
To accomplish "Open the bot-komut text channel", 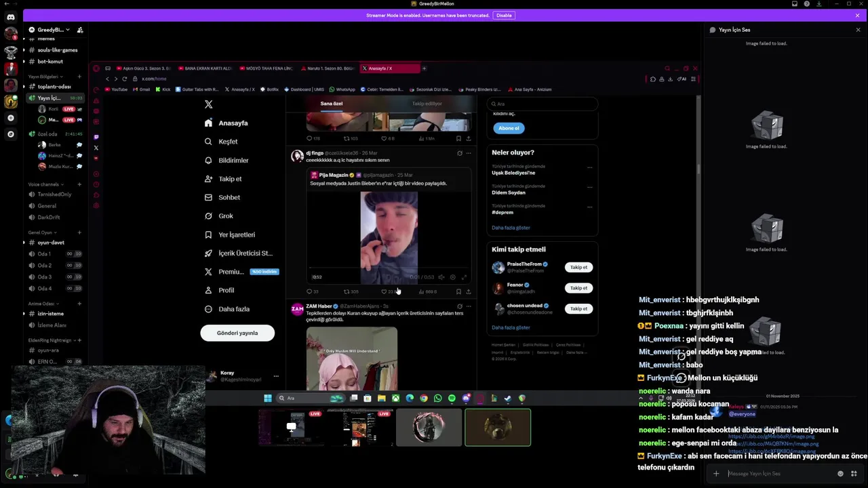I will click(x=50, y=62).
